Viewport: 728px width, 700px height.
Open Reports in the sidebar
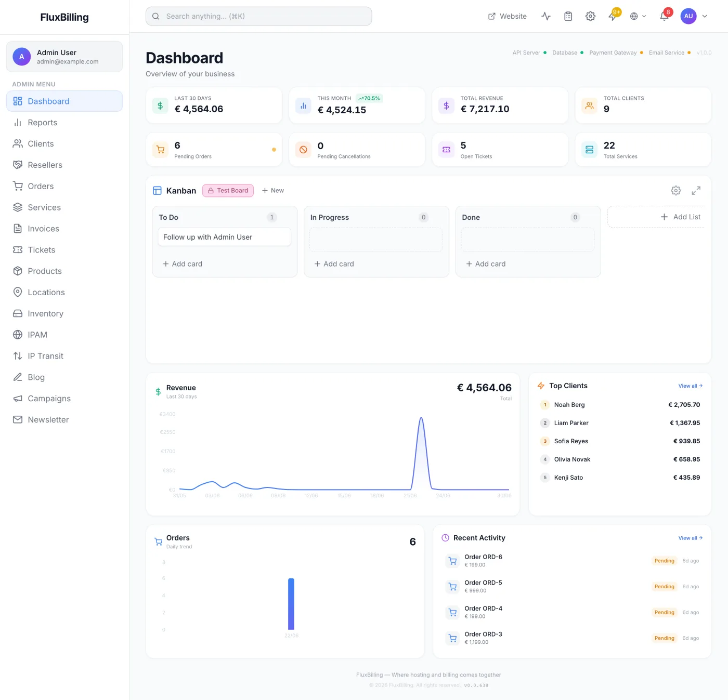coord(64,123)
